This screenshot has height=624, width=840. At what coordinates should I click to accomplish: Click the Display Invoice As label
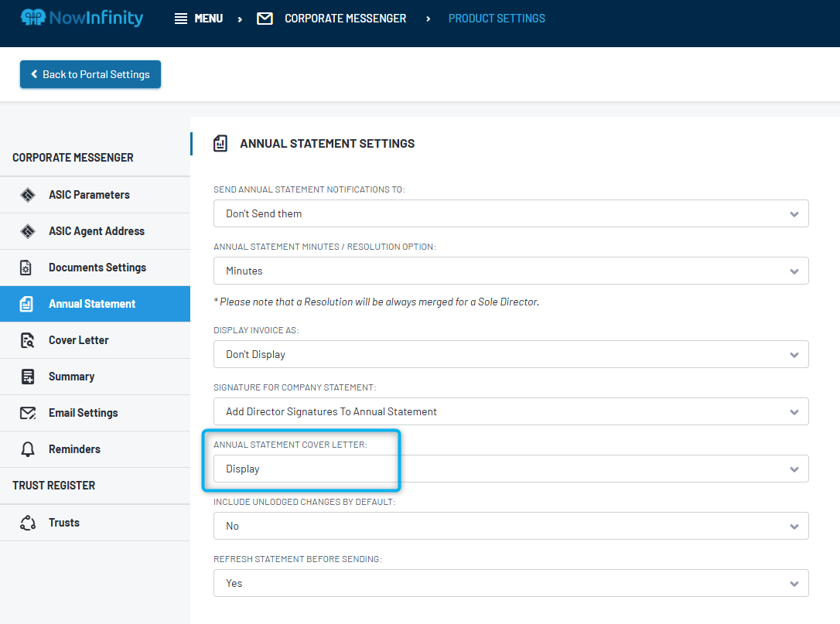256,330
